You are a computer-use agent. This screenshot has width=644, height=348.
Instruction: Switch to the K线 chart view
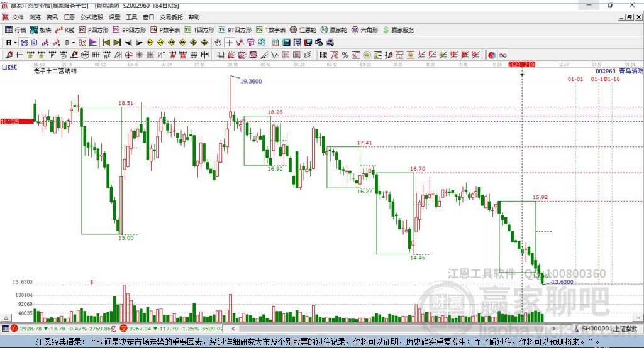click(65, 30)
